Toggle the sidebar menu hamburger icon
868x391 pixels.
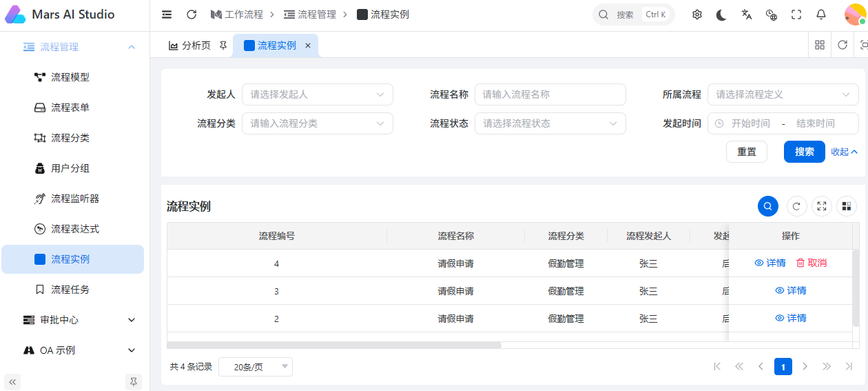pyautogui.click(x=167, y=14)
